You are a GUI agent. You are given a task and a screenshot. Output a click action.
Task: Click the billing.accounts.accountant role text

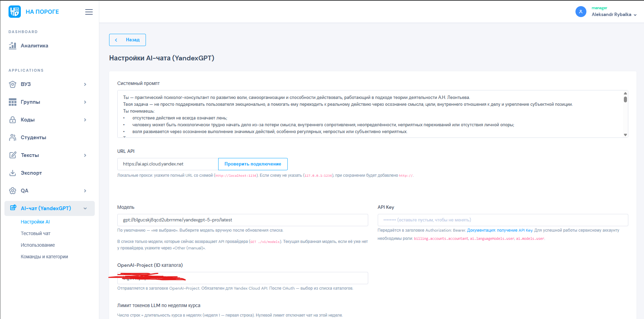(441, 238)
